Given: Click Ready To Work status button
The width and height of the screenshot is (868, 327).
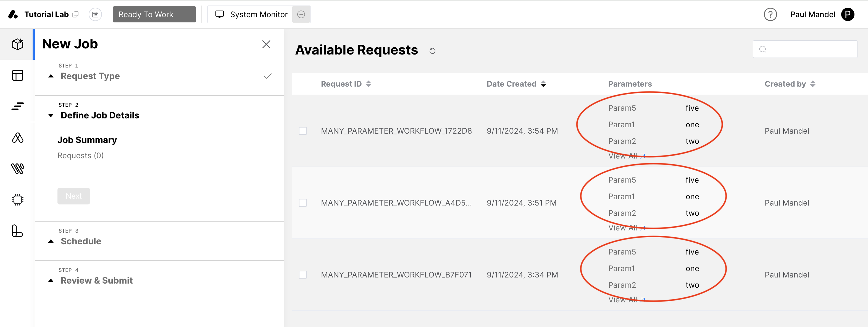Looking at the screenshot, I should 154,14.
